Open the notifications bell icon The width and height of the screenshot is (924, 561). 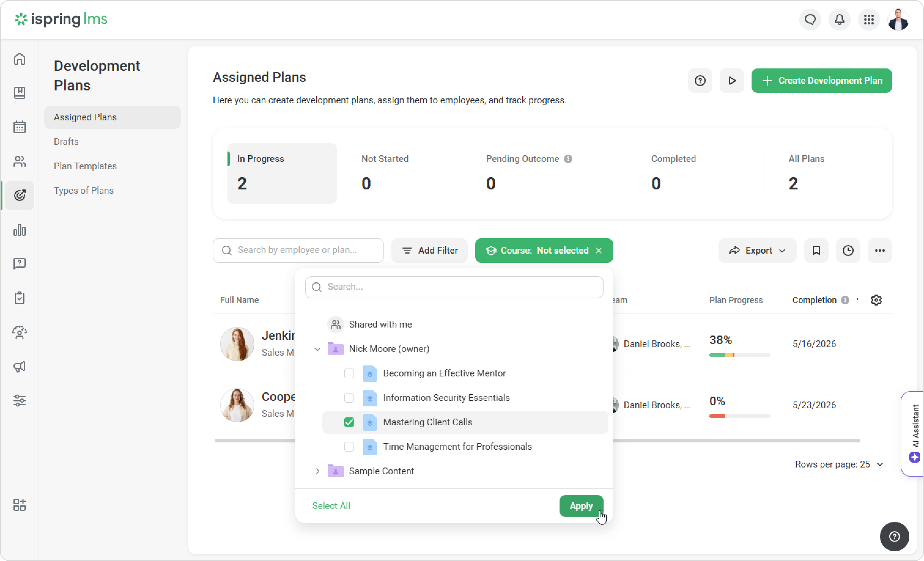pos(839,20)
